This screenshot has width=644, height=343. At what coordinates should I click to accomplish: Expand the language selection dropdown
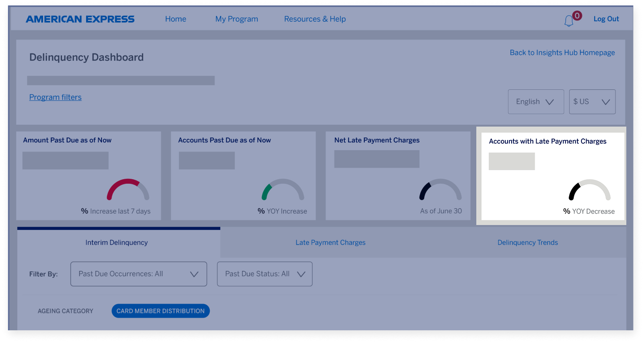click(536, 102)
